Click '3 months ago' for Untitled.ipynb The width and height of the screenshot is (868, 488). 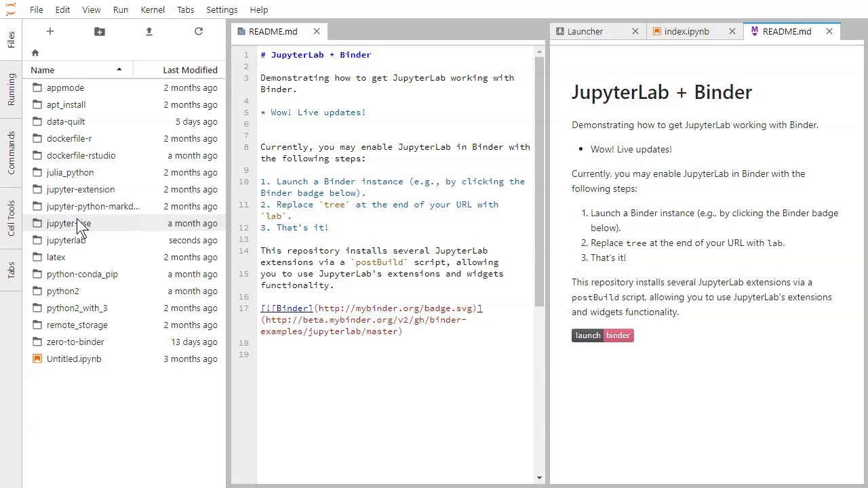pyautogui.click(x=191, y=359)
